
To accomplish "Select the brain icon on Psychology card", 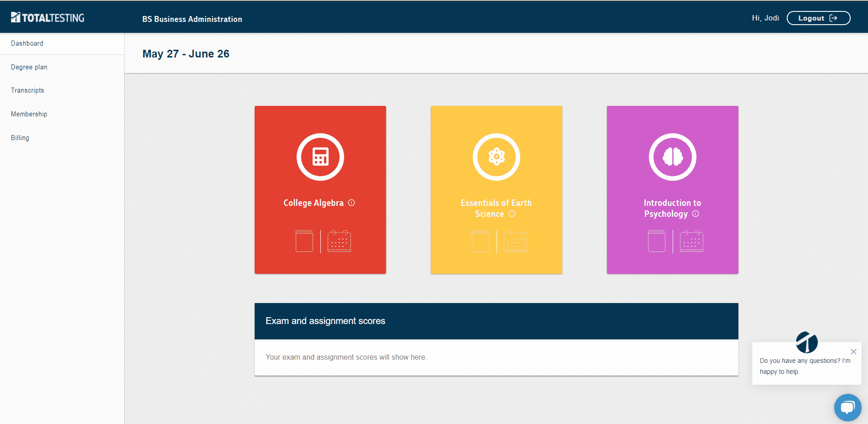I will 672,157.
